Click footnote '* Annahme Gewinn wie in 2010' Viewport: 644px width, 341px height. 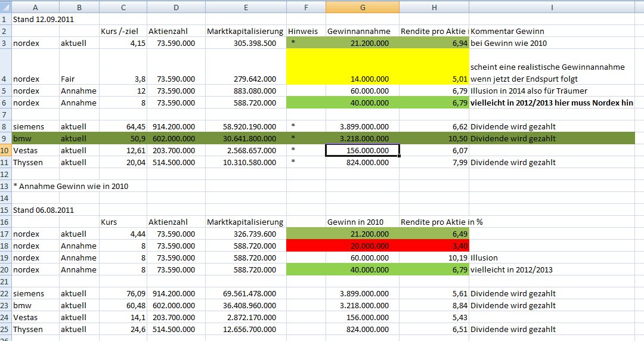70,186
